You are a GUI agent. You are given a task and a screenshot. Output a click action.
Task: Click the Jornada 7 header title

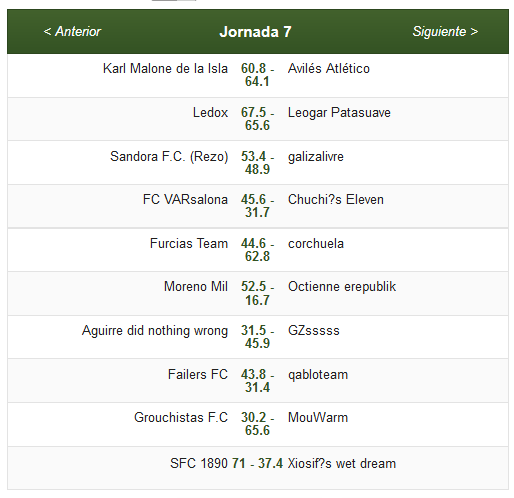point(255,32)
